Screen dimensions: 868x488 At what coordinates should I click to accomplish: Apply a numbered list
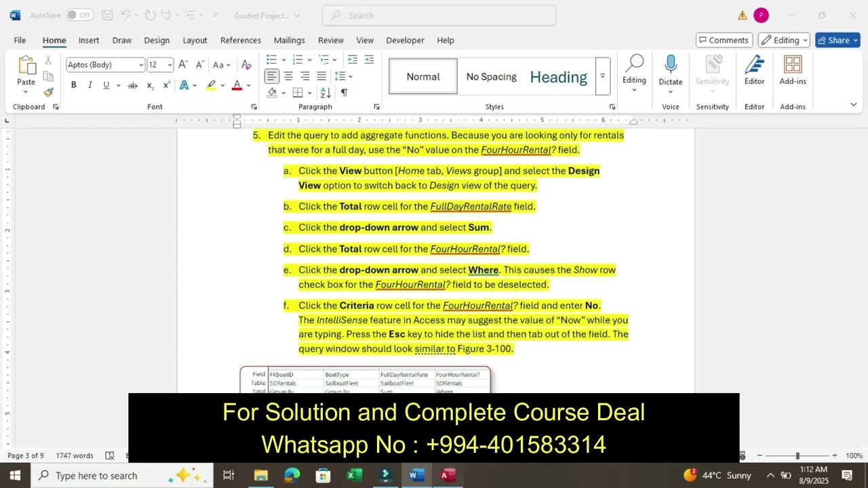click(297, 60)
